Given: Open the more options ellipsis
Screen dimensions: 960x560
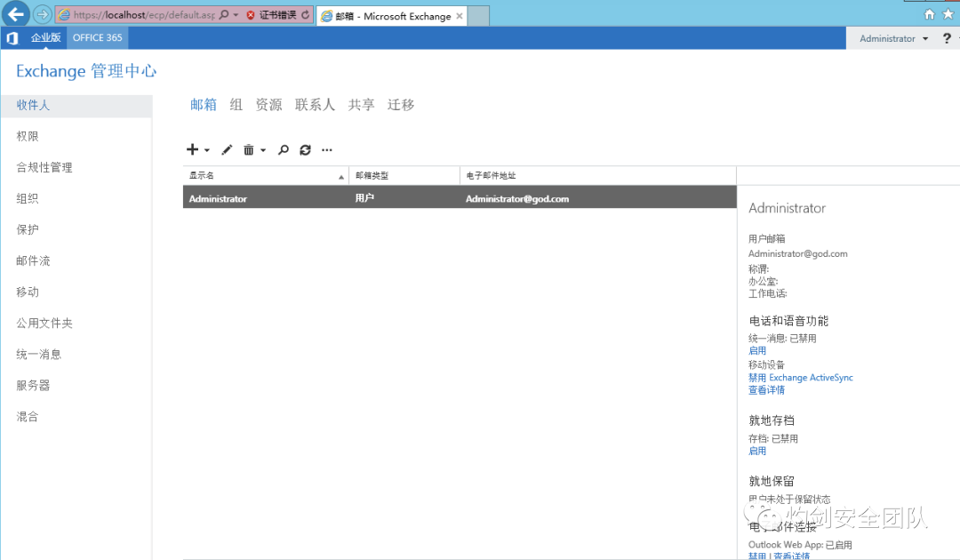Looking at the screenshot, I should pyautogui.click(x=327, y=149).
